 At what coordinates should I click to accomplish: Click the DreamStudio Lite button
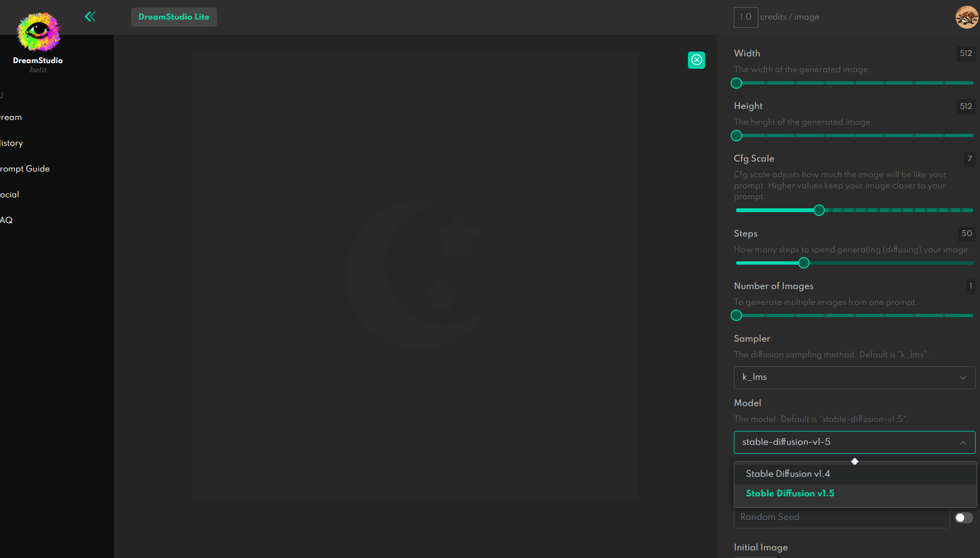point(174,17)
